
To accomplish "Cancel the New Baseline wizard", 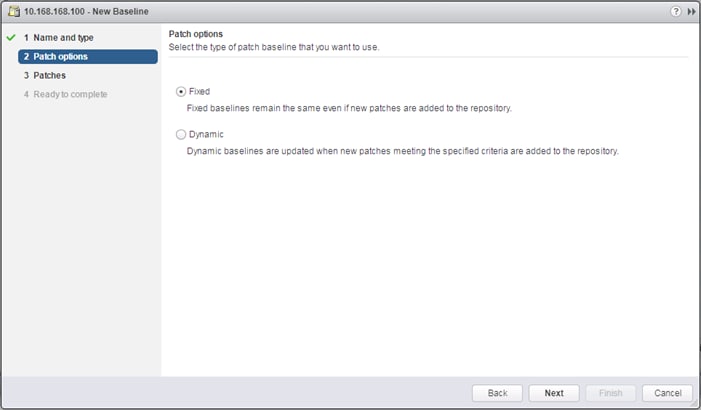I will coord(667,393).
